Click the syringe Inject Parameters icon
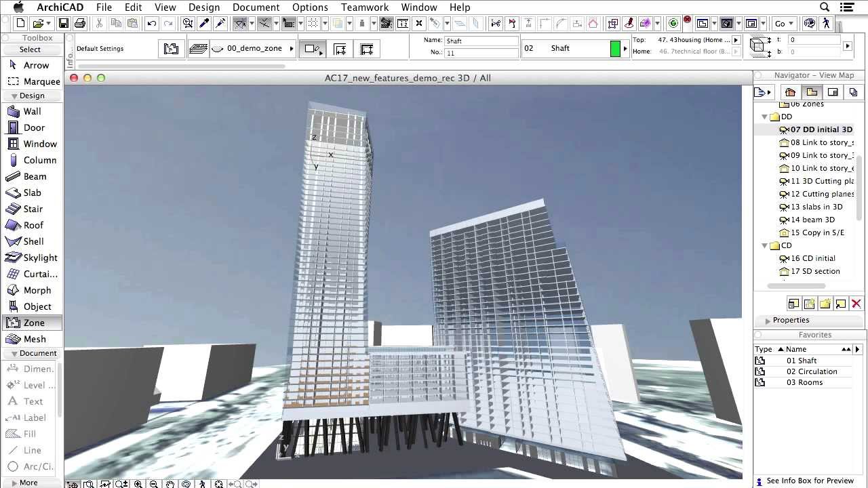This screenshot has width=868, height=488. [x=220, y=24]
